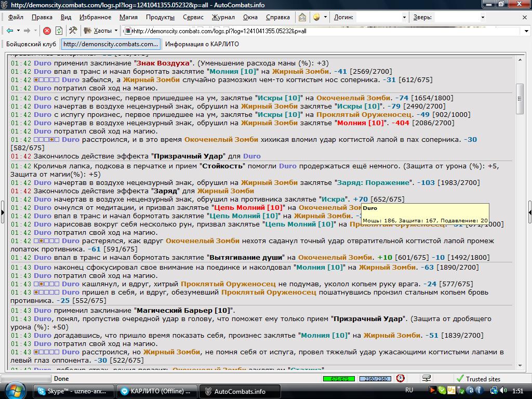Expand the Хаоты dropdown arrow
532x399 pixels.
[116, 31]
